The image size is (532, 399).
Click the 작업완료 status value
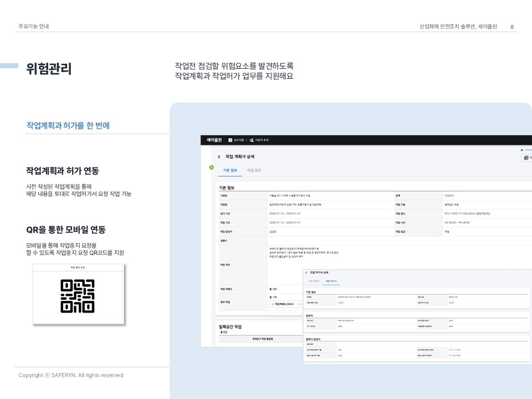(449, 196)
